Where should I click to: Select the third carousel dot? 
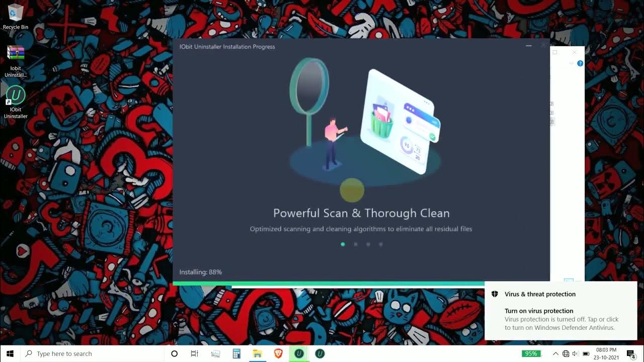click(x=368, y=244)
